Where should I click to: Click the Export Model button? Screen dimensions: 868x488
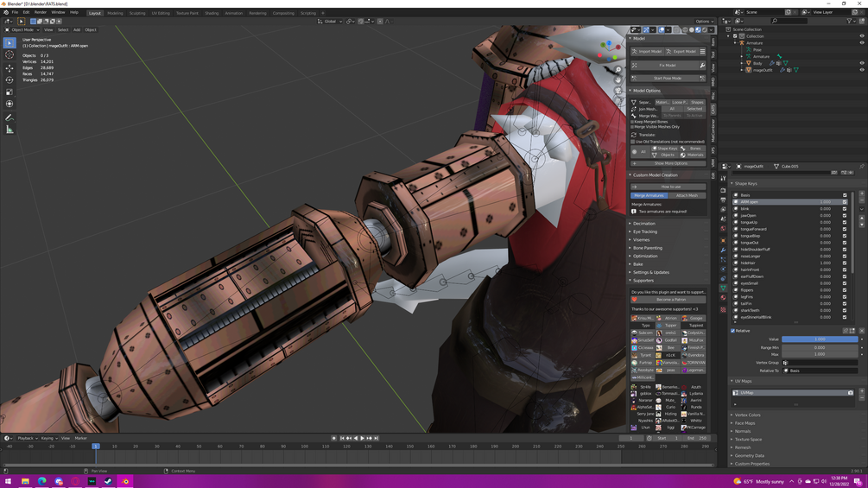681,52
